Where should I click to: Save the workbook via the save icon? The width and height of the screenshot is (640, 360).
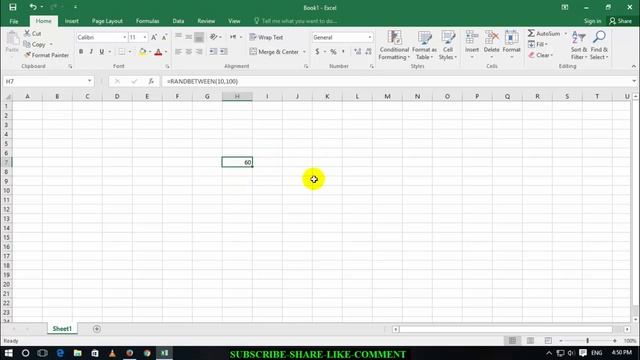coord(13,7)
